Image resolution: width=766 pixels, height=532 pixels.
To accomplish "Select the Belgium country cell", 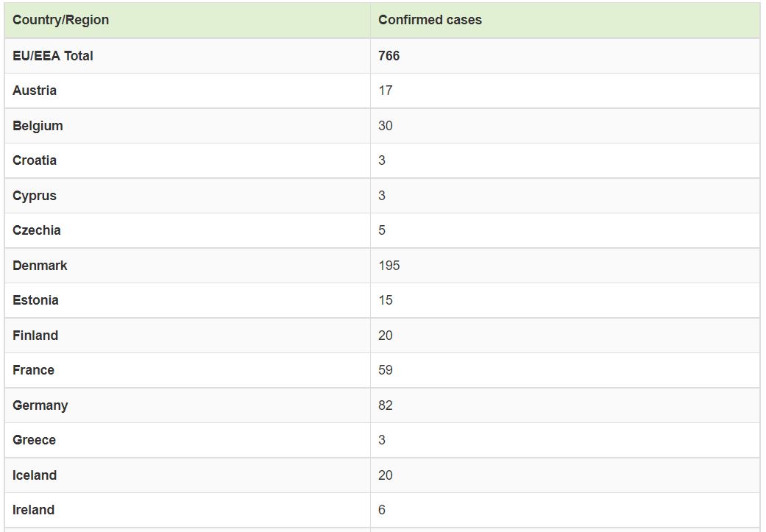I will click(38, 126).
